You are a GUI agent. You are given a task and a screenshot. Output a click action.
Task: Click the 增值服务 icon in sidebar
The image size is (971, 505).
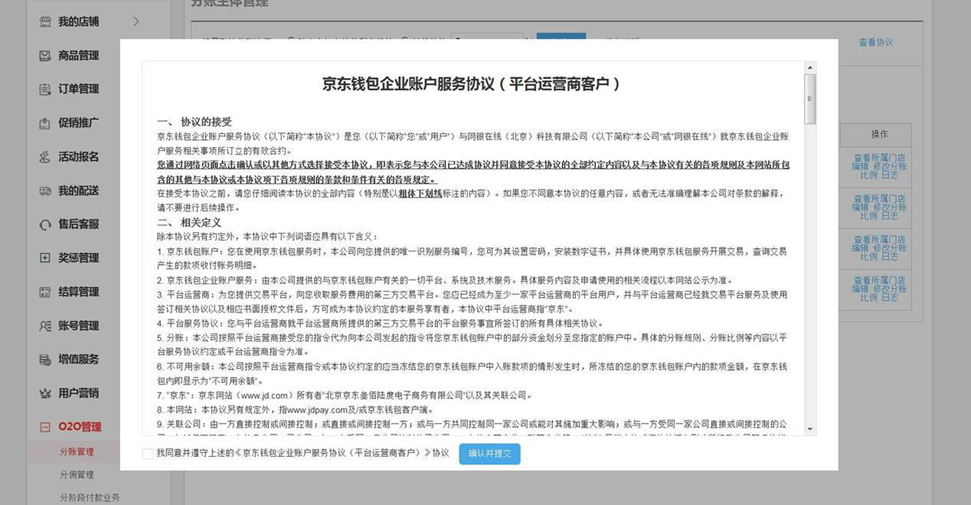tap(45, 359)
